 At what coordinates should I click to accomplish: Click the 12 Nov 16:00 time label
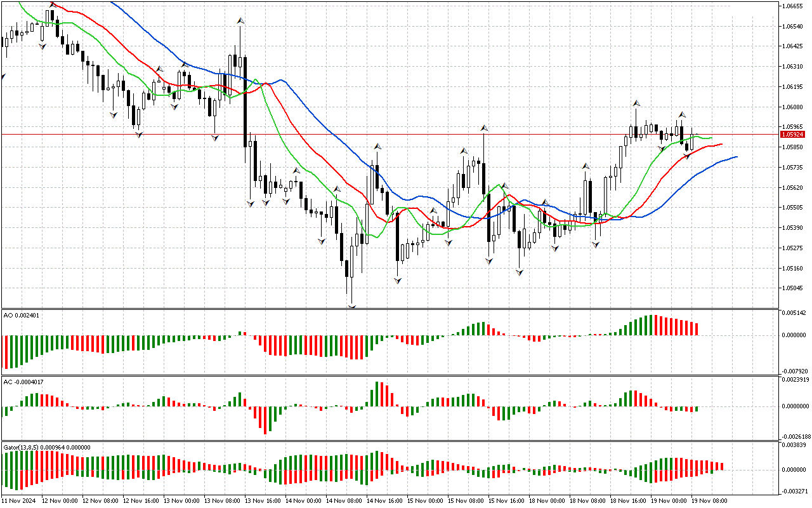point(140,501)
